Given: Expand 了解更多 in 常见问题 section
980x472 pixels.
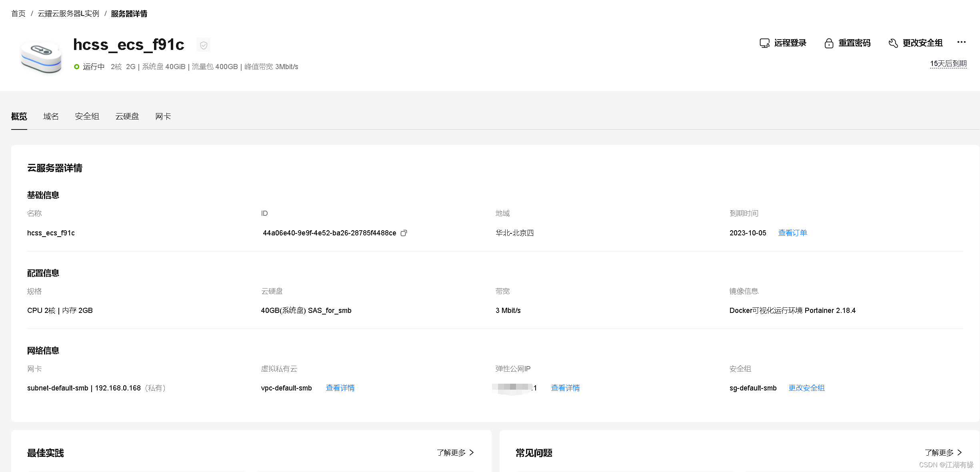Looking at the screenshot, I should point(943,452).
